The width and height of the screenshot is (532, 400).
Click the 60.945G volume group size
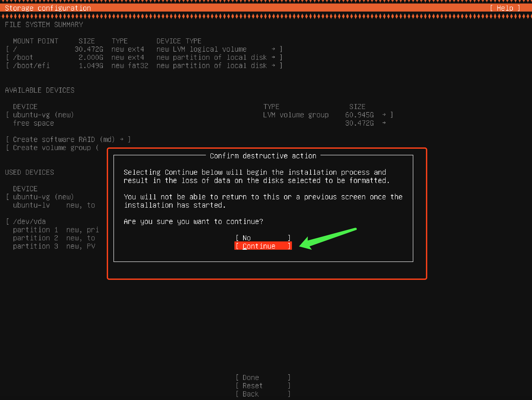[359, 115]
